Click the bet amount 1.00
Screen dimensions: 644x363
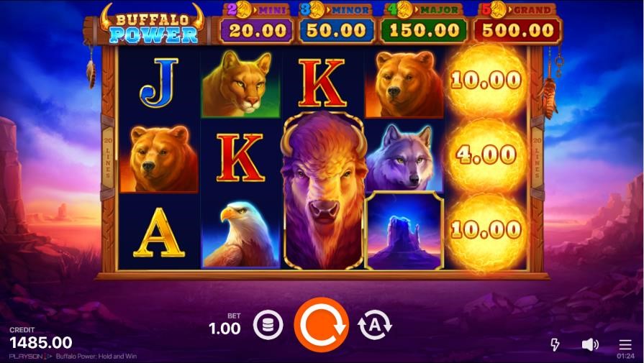pyautogui.click(x=225, y=328)
